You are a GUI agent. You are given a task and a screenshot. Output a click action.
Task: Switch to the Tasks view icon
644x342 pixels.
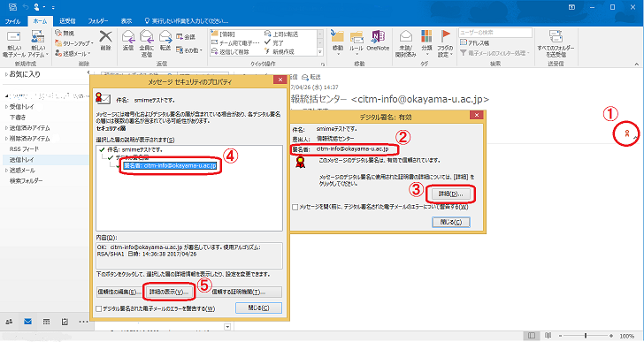(65, 322)
